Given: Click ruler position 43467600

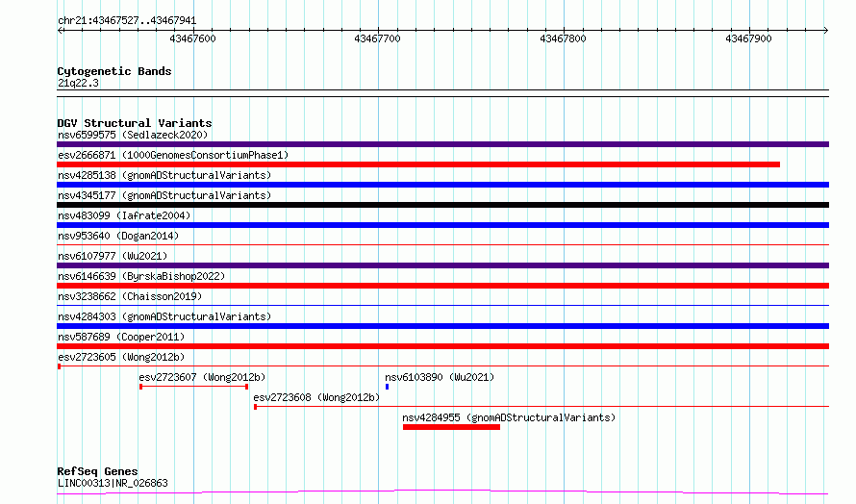Looking at the screenshot, I should [x=192, y=38].
